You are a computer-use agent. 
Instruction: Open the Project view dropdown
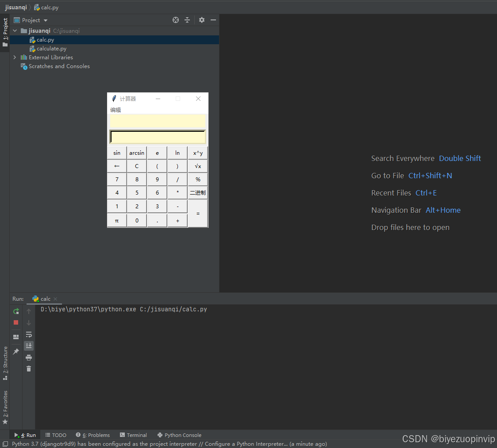tap(46, 20)
